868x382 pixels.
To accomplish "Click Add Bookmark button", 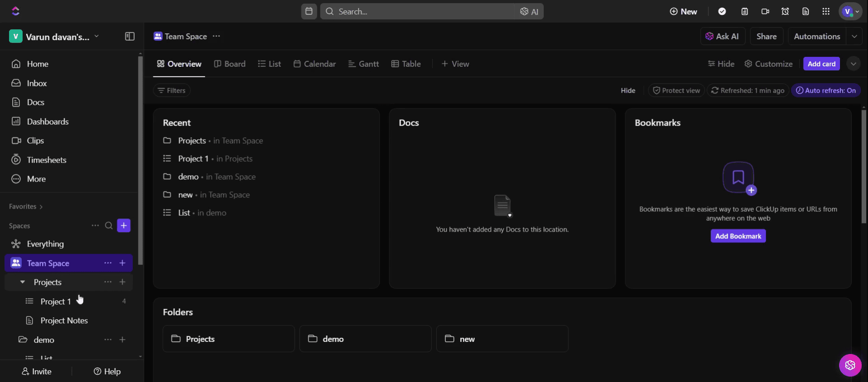I will pos(738,236).
